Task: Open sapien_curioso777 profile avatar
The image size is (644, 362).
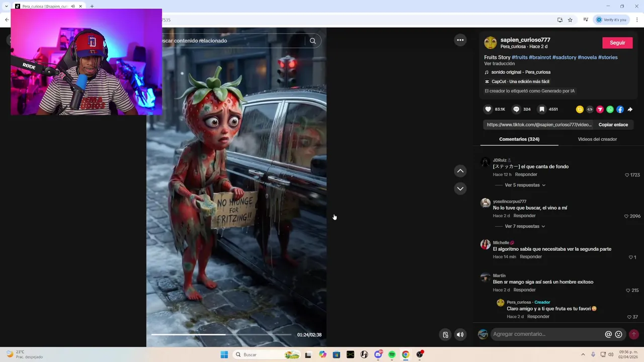Action: 490,43
